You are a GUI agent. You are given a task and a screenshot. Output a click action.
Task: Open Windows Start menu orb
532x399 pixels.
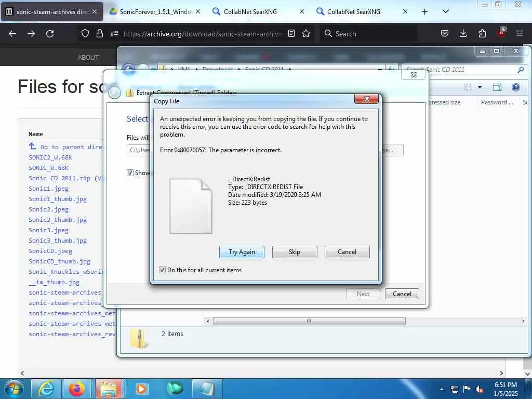[14, 389]
